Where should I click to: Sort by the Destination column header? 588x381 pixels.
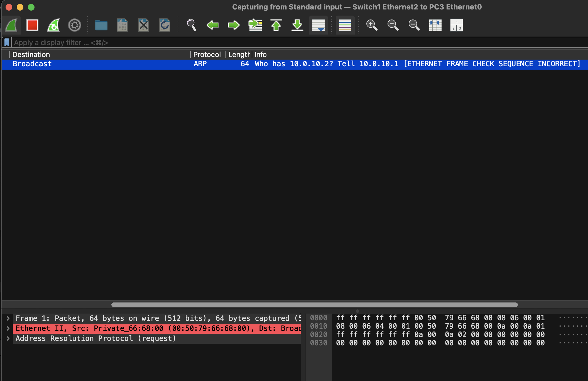tap(31, 55)
